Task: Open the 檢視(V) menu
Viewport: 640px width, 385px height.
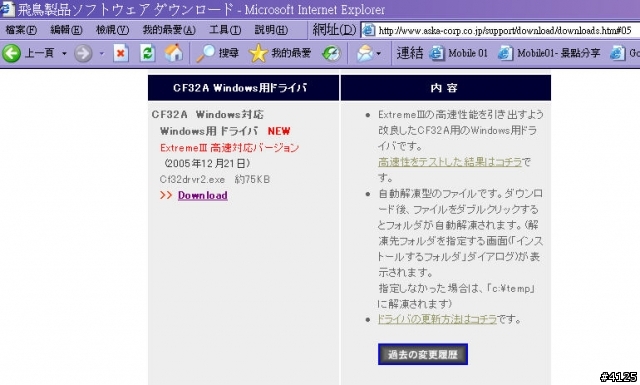Action: 112,30
